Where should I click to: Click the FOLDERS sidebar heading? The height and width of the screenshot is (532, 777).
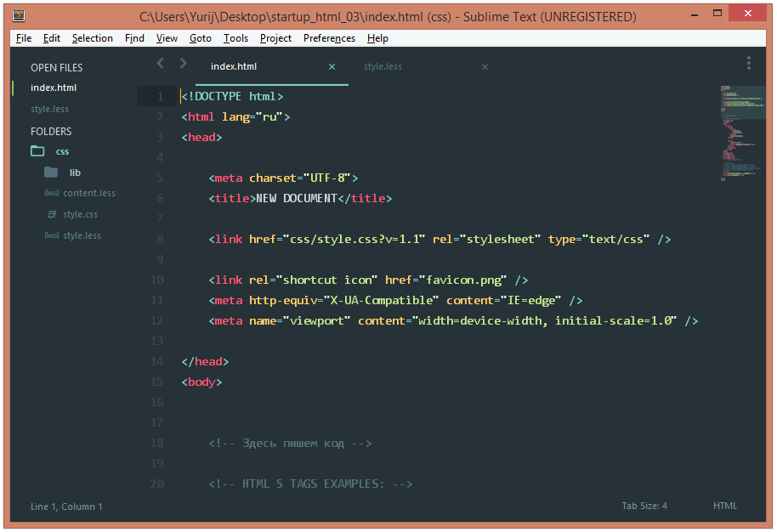[x=51, y=131]
